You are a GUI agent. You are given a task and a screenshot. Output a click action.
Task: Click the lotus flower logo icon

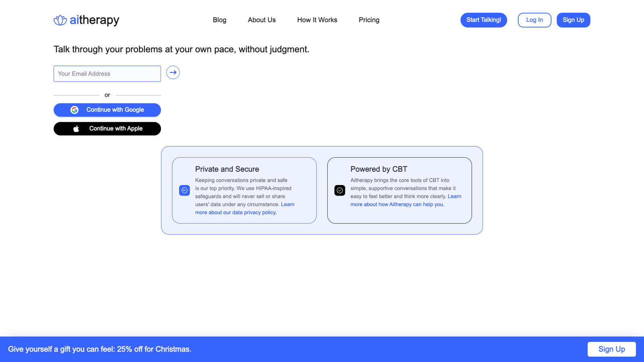[60, 19]
